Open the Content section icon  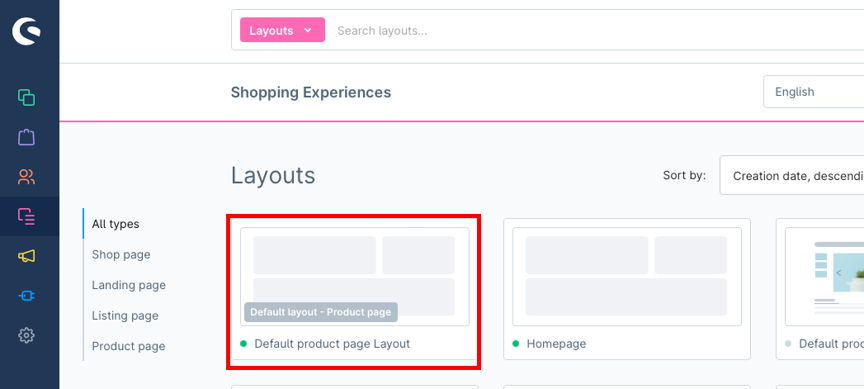pos(26,216)
